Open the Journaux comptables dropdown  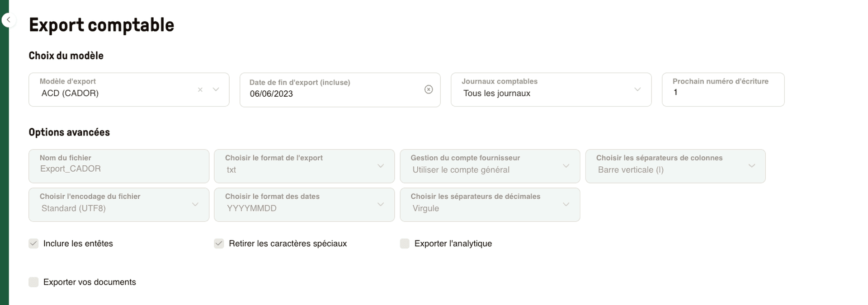coord(638,89)
